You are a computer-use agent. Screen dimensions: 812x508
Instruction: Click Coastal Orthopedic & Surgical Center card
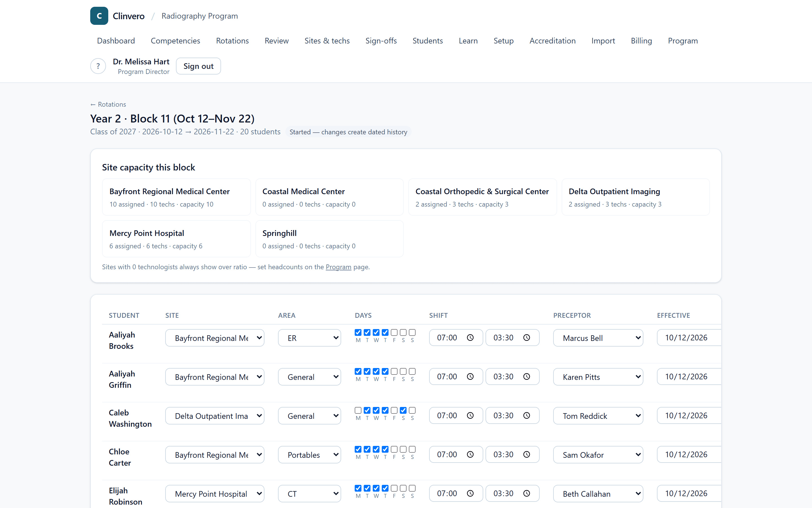pyautogui.click(x=482, y=197)
